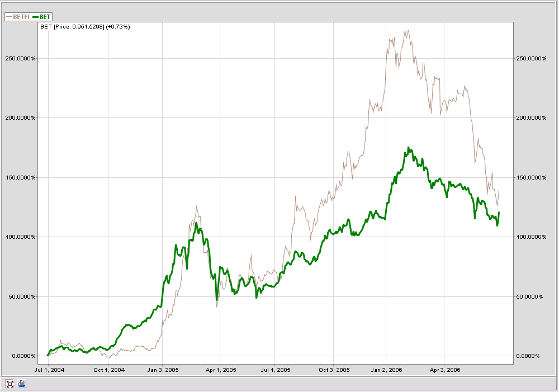This screenshot has height=392, width=559.
Task: Click the print chart icon
Action: click(x=22, y=384)
